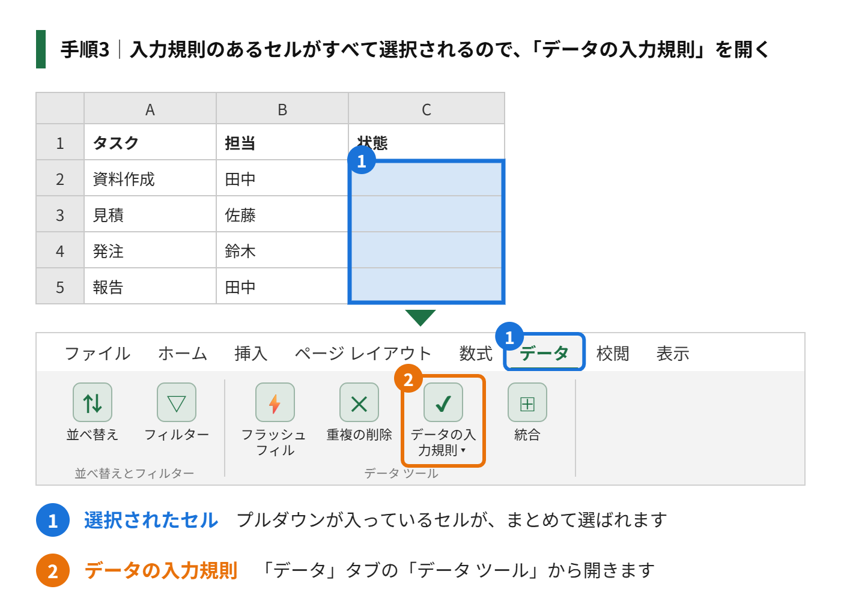
Task: Select the 担当 header cell
Action: (x=282, y=142)
